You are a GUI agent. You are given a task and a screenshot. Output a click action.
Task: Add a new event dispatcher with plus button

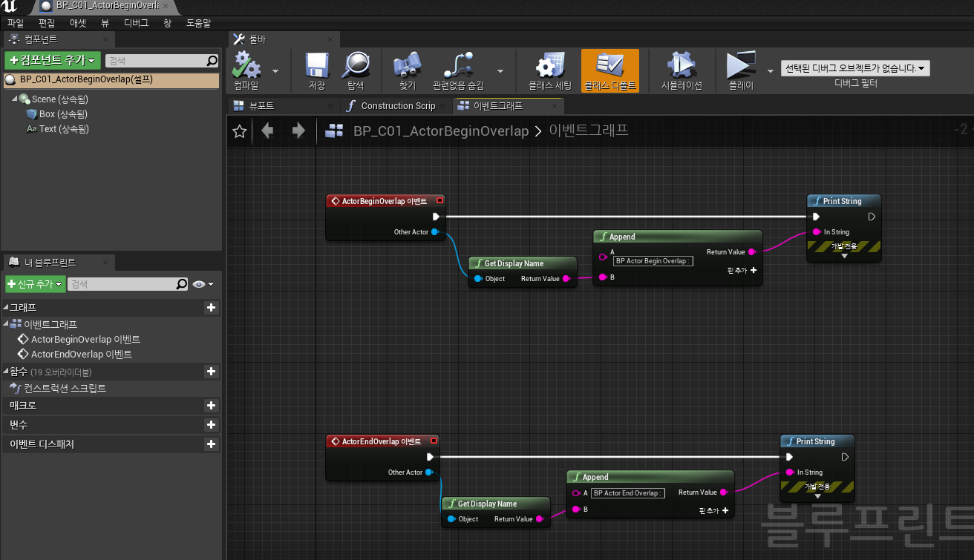(211, 444)
